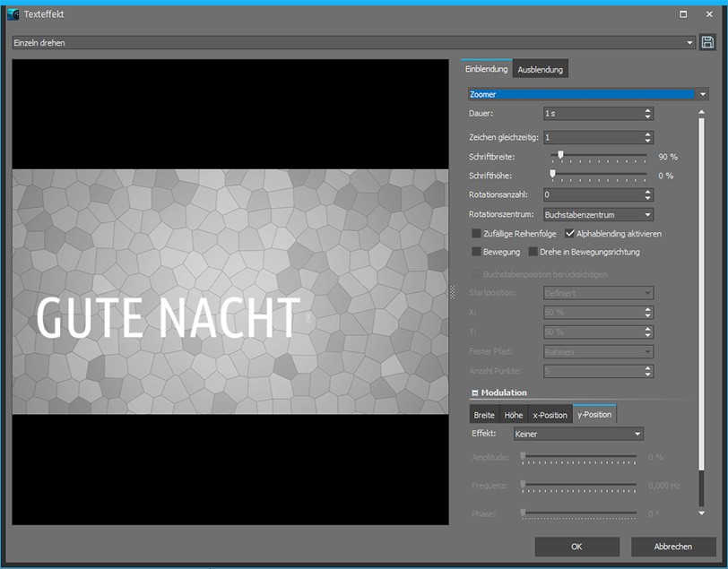Increase Zeichen gleichzeitig with up arrow
Viewport: 728px width, 569px height.
pos(648,134)
